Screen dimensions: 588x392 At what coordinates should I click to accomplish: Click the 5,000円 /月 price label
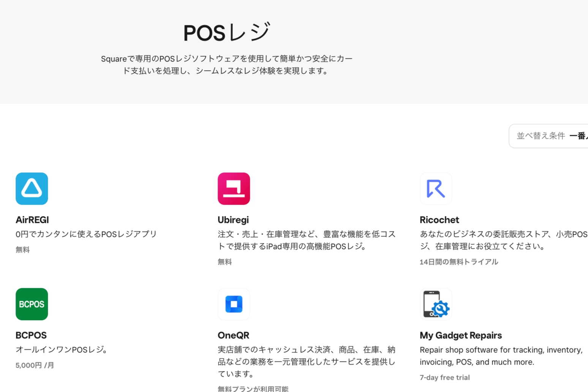pos(35,365)
